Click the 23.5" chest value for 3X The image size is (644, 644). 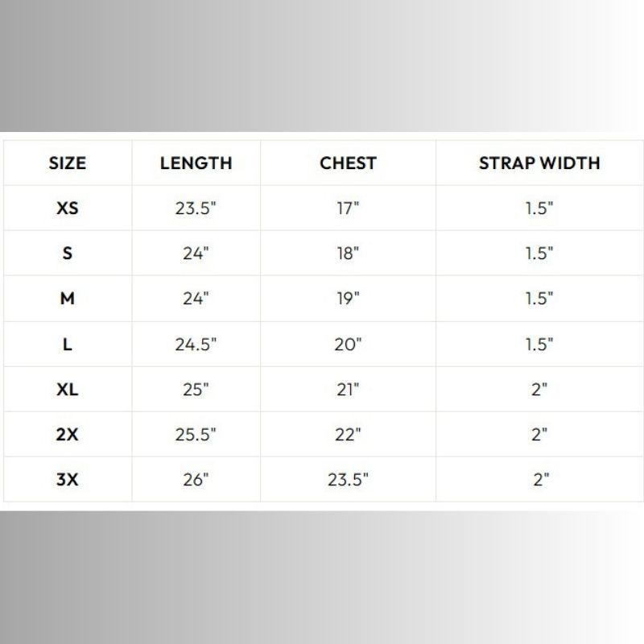pyautogui.click(x=348, y=480)
